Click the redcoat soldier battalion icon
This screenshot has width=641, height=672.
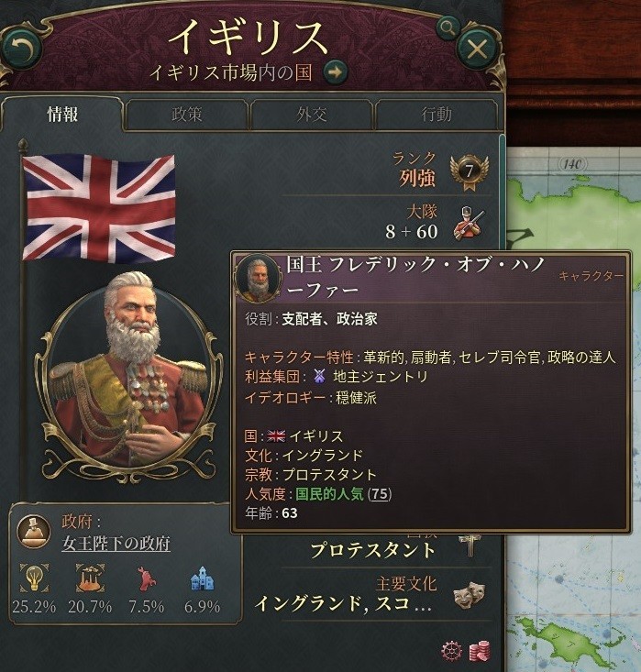coord(469,224)
